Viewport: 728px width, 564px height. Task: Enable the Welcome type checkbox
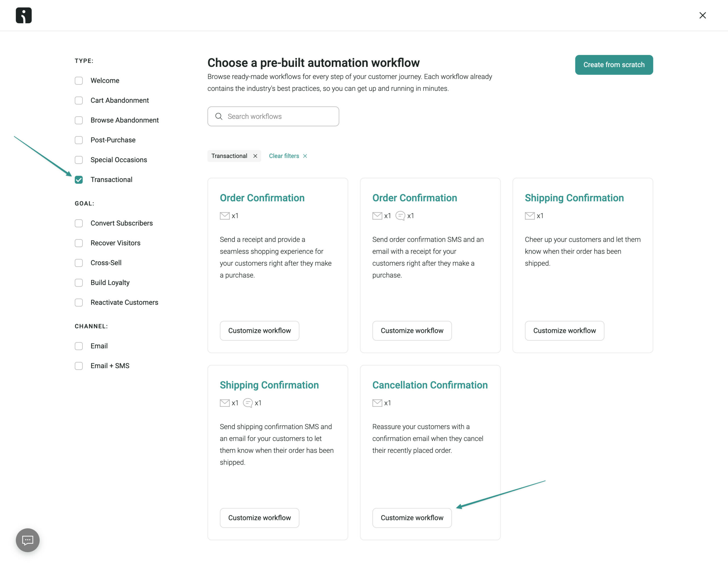(x=79, y=81)
